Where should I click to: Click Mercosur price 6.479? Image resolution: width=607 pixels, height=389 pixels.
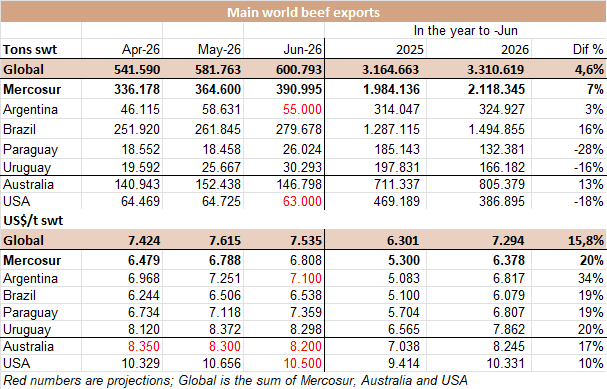point(144,260)
